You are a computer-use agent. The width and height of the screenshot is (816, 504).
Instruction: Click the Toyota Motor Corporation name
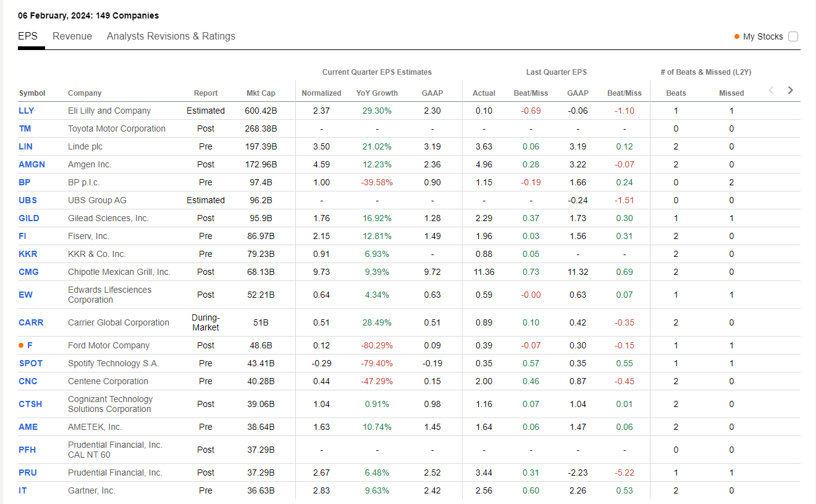click(x=117, y=128)
